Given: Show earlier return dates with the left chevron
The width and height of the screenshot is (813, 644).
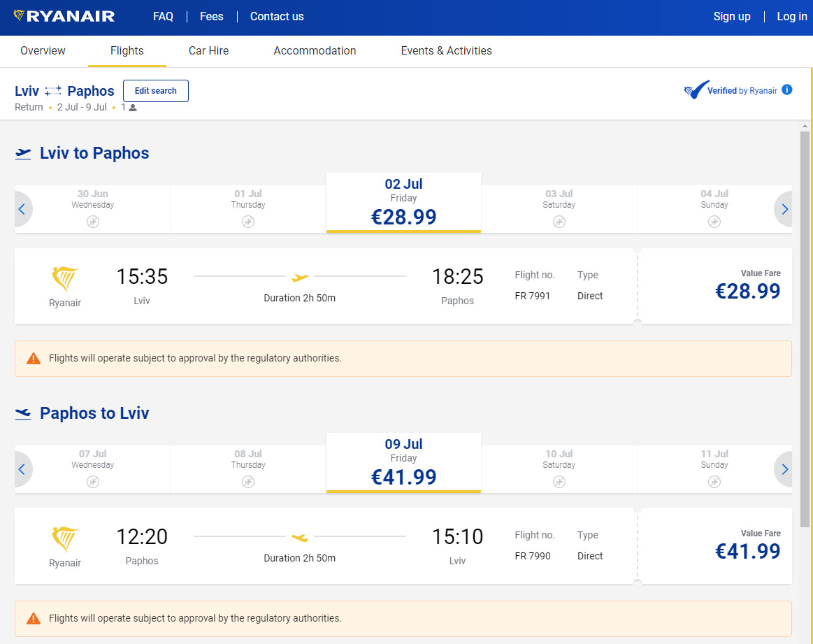Looking at the screenshot, I should (x=22, y=468).
